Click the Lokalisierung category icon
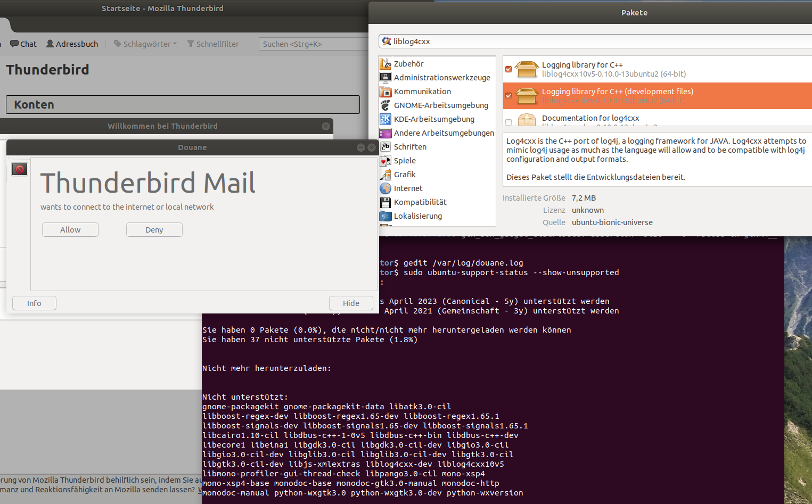 click(x=386, y=216)
